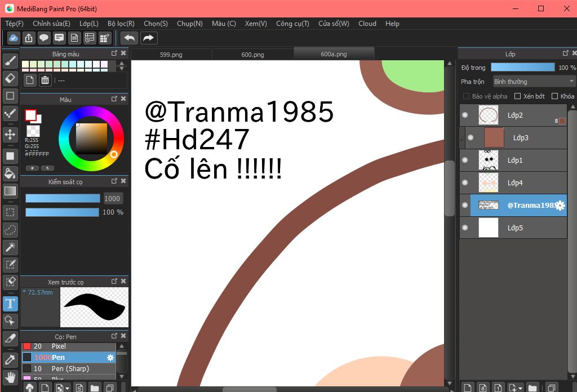This screenshot has width=577, height=392.
Task: Click the Redo arrow button
Action: tap(148, 38)
